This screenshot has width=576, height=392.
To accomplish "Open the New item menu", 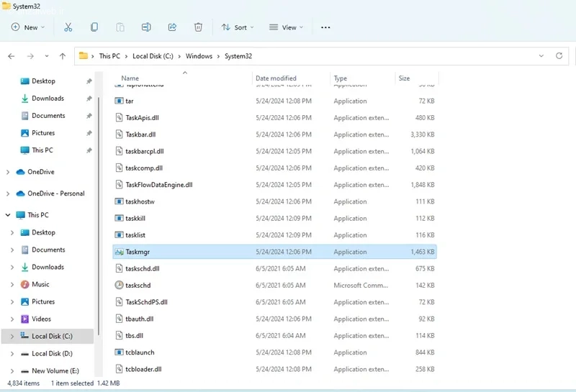I will coord(28,27).
